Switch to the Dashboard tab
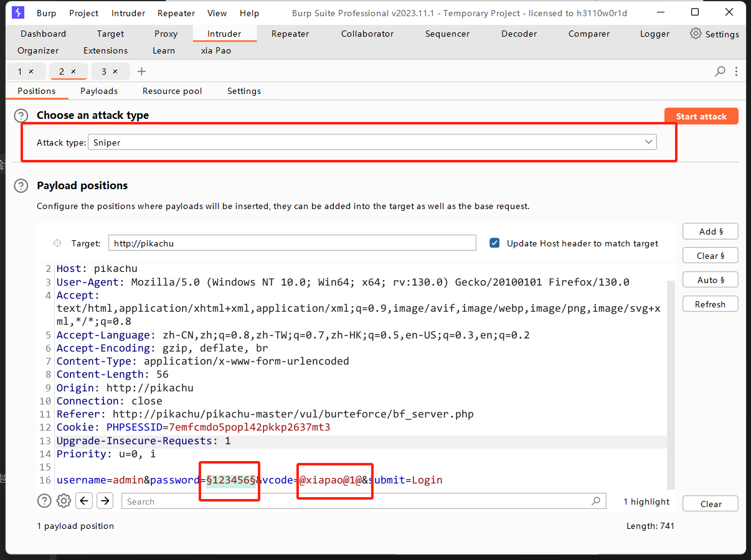The image size is (751, 560). 43,34
